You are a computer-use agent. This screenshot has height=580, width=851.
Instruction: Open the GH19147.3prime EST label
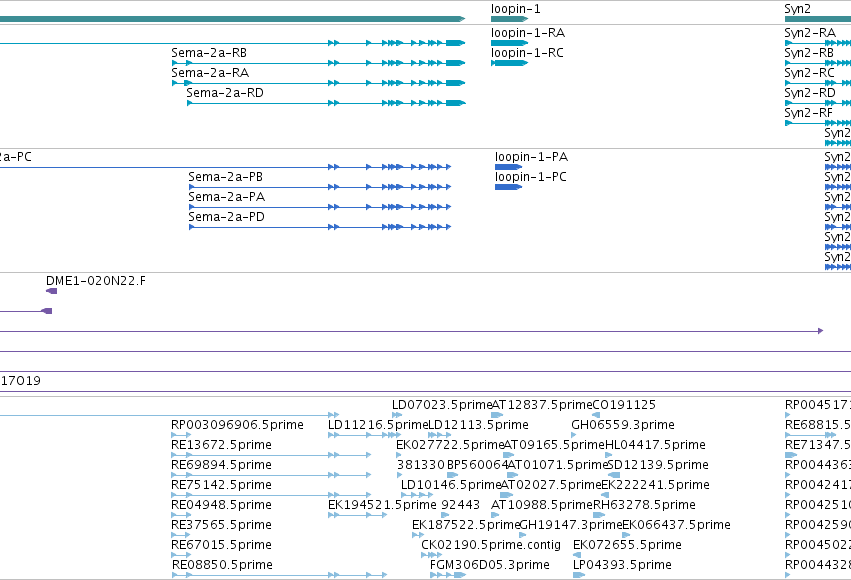point(571,526)
